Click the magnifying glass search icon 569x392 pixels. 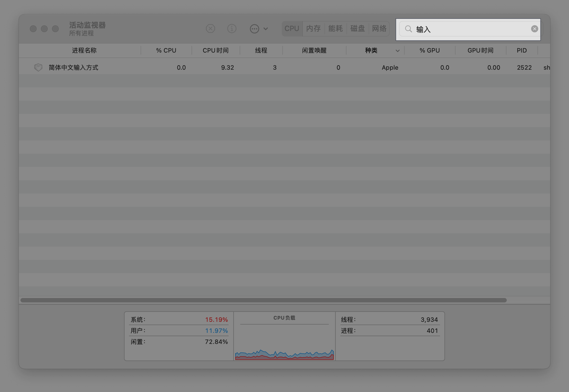click(408, 29)
